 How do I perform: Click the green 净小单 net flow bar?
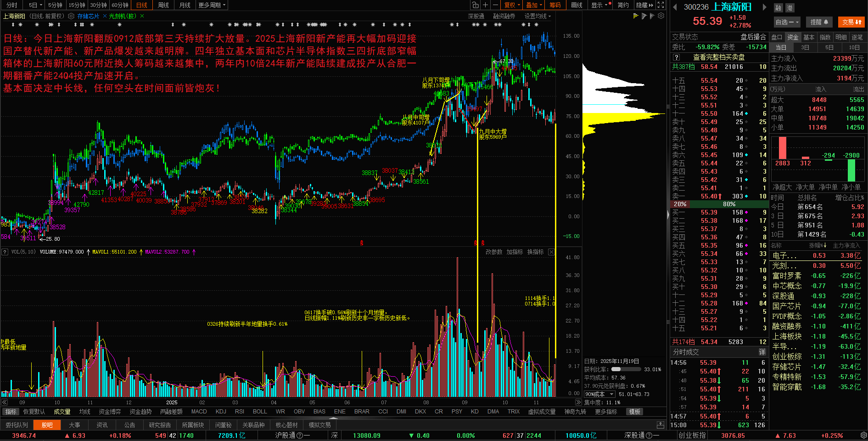pyautogui.click(x=851, y=170)
